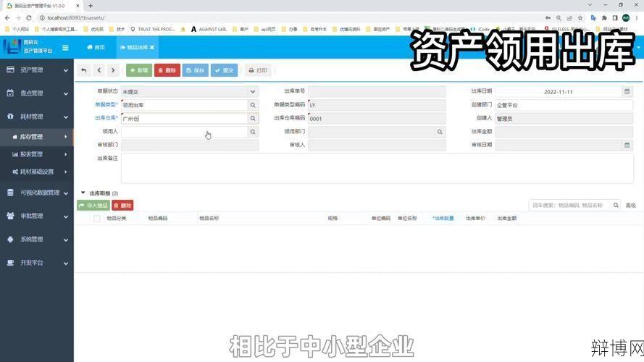Click the red 删除 button in top toolbar
This screenshot has width=644, height=362.
click(x=167, y=71)
